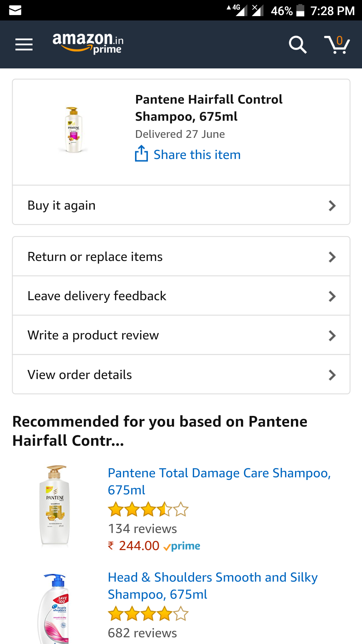Image resolution: width=362 pixels, height=644 pixels.
Task: Tap the Head & Shoulders bottle image
Action: point(54,609)
